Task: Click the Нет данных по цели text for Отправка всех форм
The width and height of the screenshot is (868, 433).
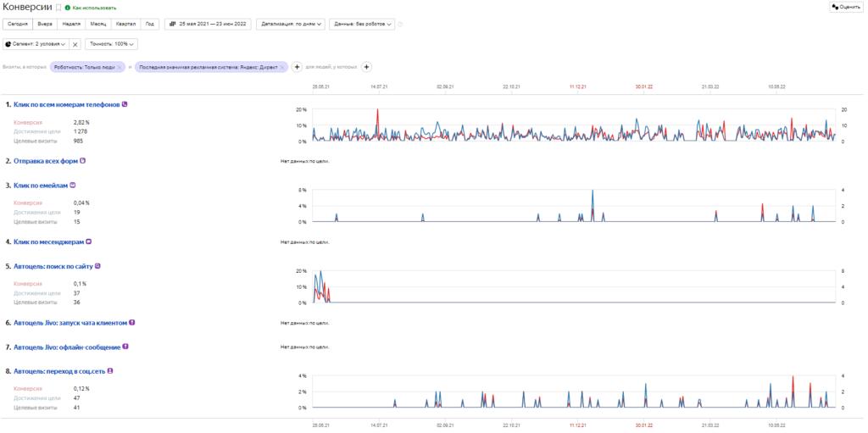Action: tap(305, 161)
